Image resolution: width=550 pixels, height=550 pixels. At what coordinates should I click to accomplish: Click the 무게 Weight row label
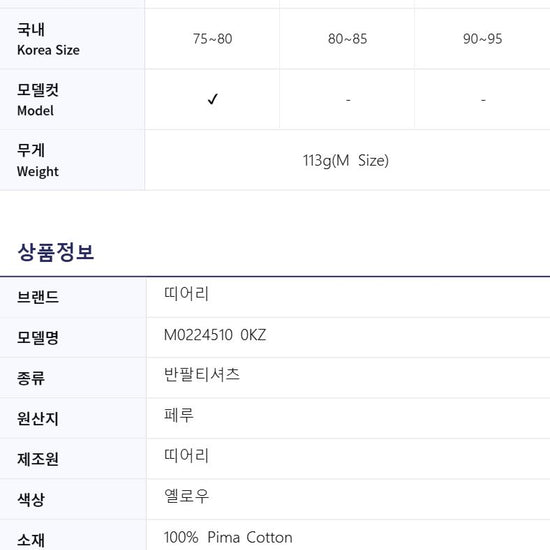38,161
